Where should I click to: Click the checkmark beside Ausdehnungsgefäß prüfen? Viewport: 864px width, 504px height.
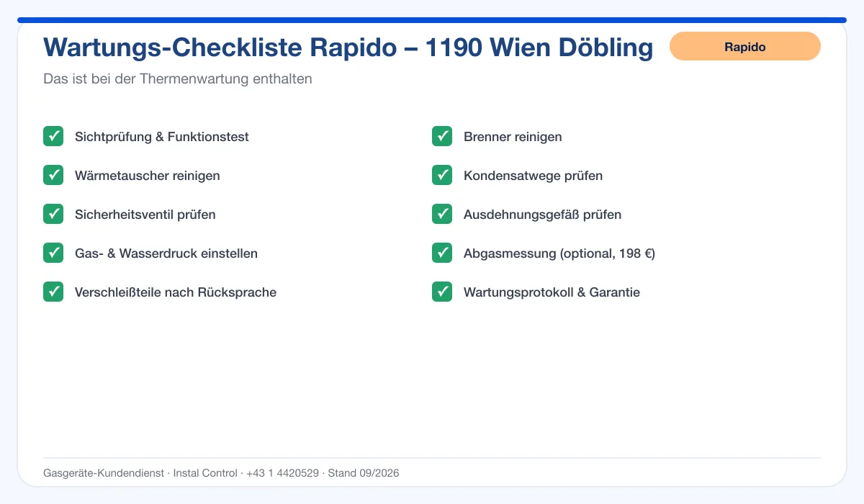pos(442,214)
